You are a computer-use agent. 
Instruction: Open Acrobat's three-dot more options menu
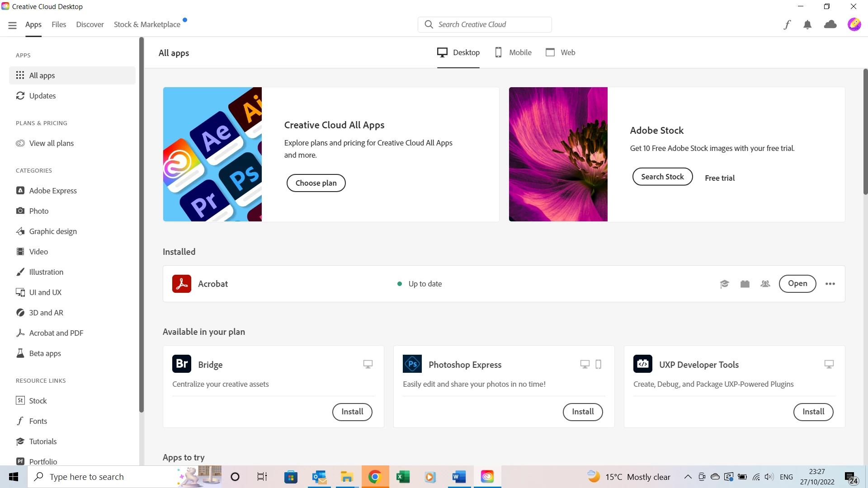point(830,284)
